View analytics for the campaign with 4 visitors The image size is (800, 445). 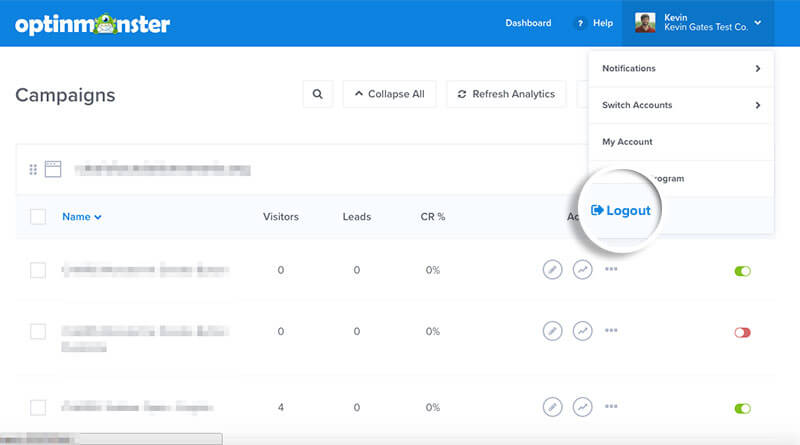(582, 407)
